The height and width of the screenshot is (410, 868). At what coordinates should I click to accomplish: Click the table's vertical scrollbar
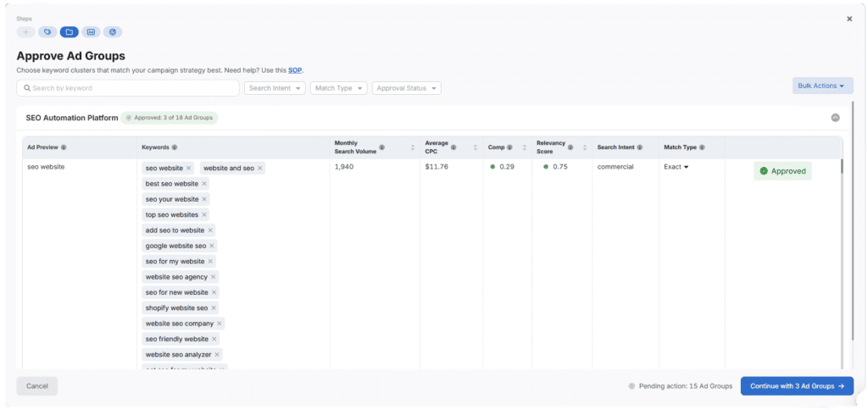(x=842, y=166)
